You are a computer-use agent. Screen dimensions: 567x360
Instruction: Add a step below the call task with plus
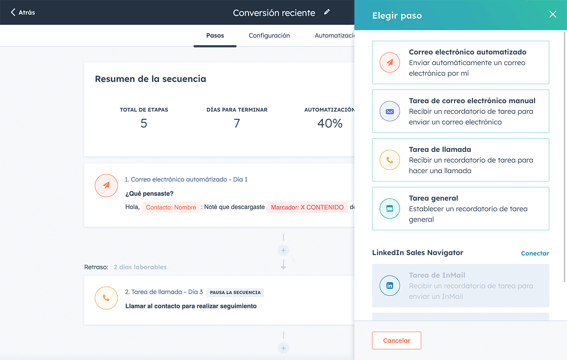coord(284,348)
